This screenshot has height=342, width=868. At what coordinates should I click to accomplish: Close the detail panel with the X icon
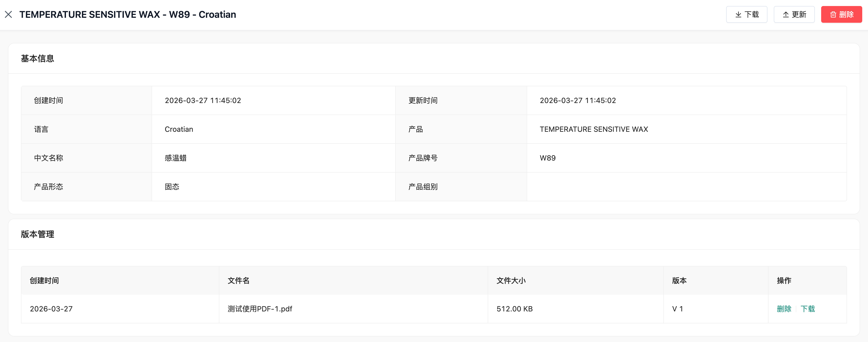pos(8,14)
